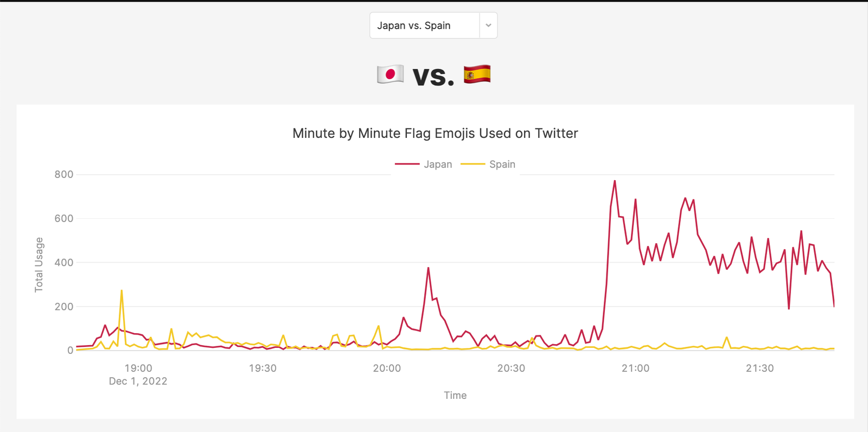Click the Dec 1, 2022 date label

click(x=138, y=382)
